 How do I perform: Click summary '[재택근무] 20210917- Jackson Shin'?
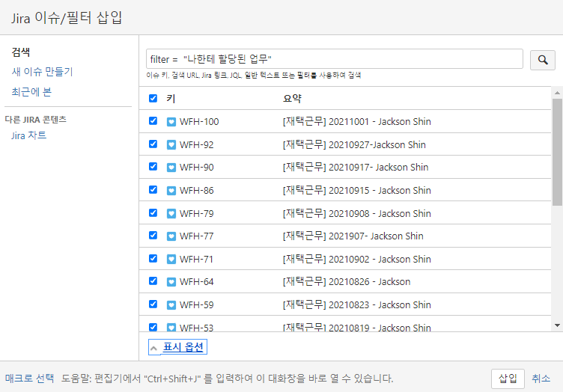pyautogui.click(x=356, y=167)
